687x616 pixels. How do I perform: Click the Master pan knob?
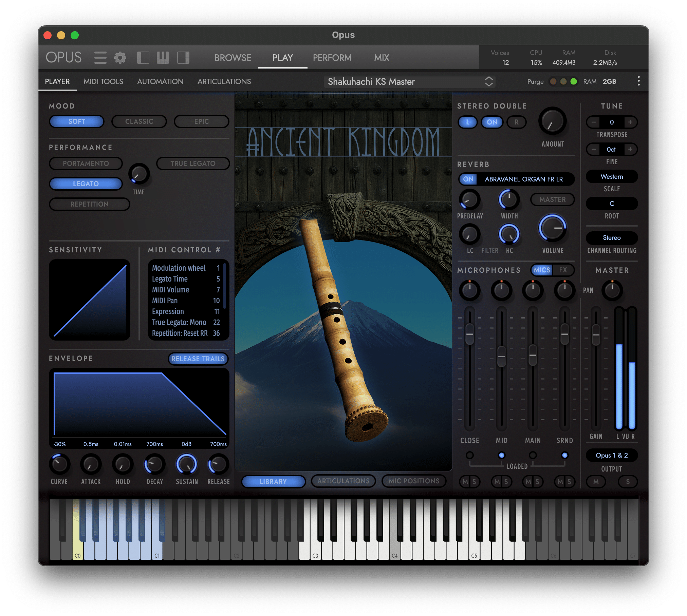click(612, 290)
